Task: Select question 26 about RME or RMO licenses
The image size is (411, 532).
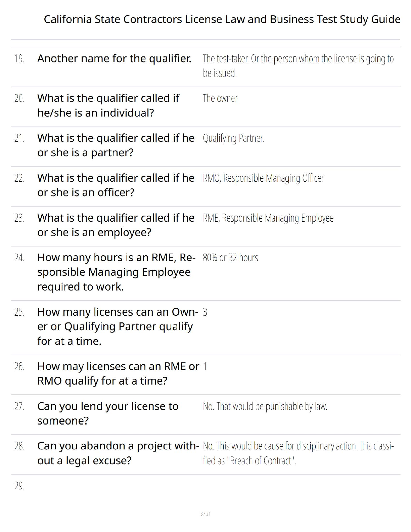Action: point(118,373)
